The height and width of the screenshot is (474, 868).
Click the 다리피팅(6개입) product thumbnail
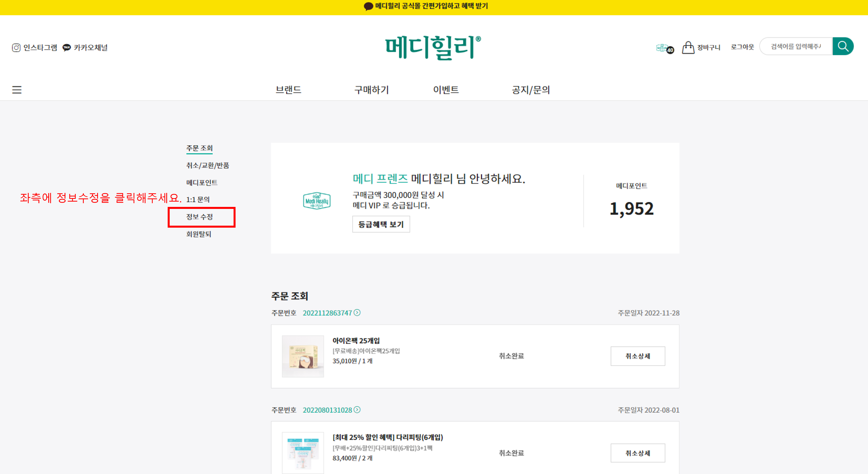(303, 453)
